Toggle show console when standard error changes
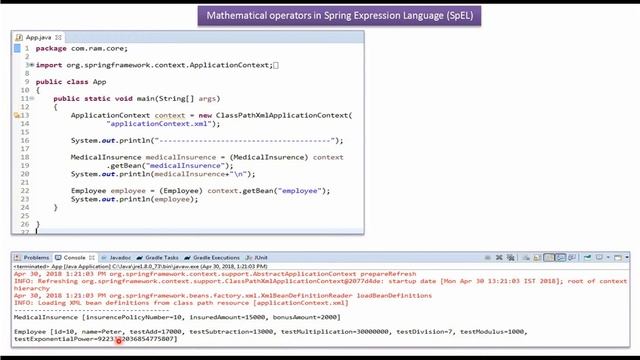Viewport: 640px width, 360px height. [572, 258]
